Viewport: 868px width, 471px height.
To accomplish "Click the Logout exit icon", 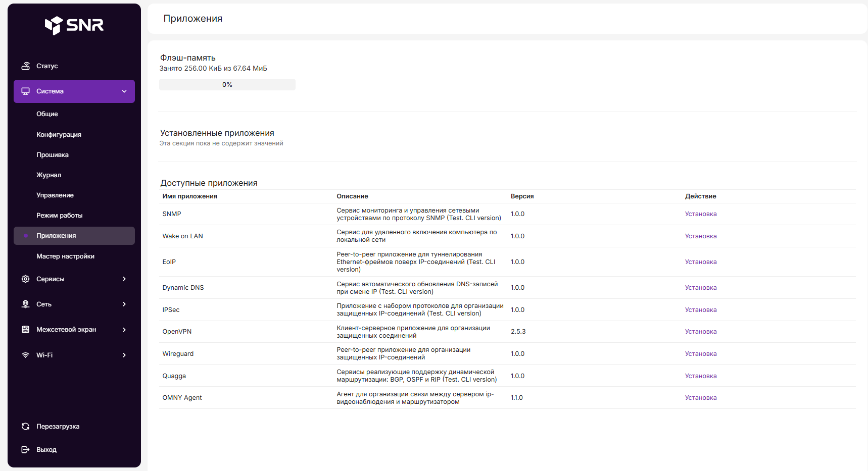I will pyautogui.click(x=25, y=450).
